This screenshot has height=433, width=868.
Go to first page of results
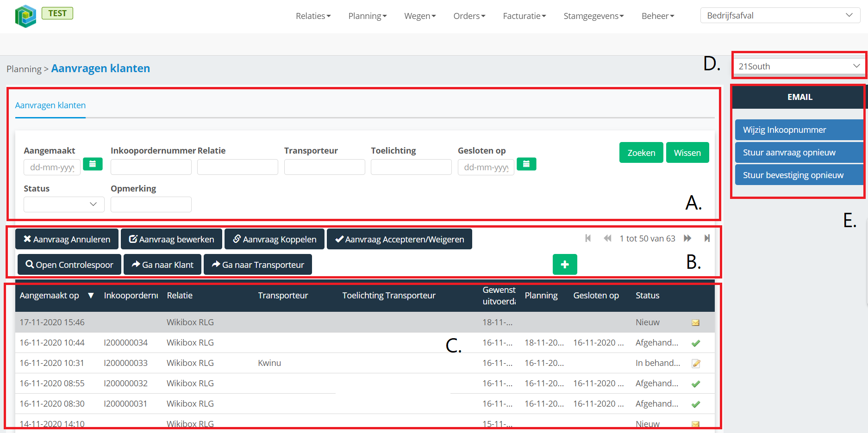[588, 238]
